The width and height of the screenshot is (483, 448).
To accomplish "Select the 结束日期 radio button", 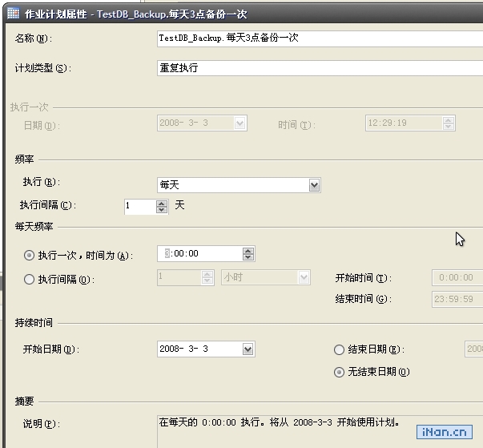I will [x=339, y=349].
